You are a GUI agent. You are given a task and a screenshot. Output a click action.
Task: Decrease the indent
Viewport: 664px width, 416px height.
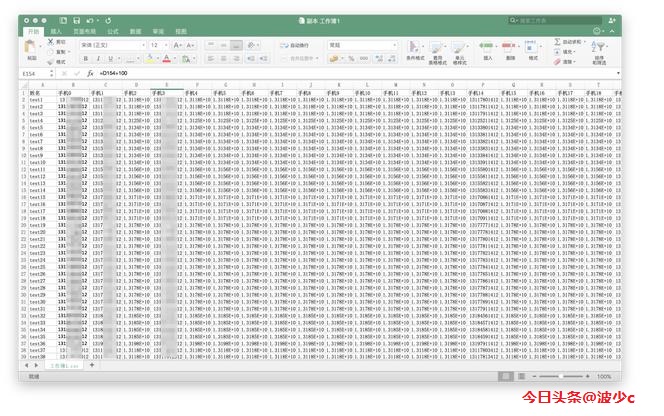(251, 59)
